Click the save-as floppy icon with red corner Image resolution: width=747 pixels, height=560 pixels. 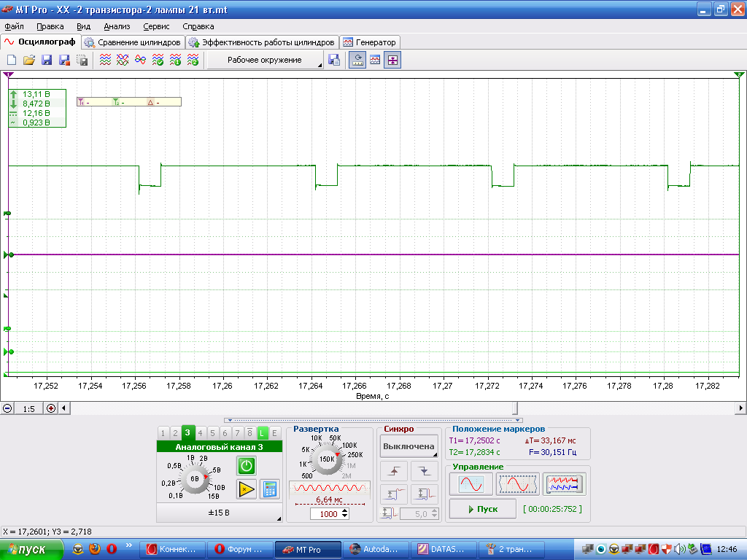[x=64, y=60]
